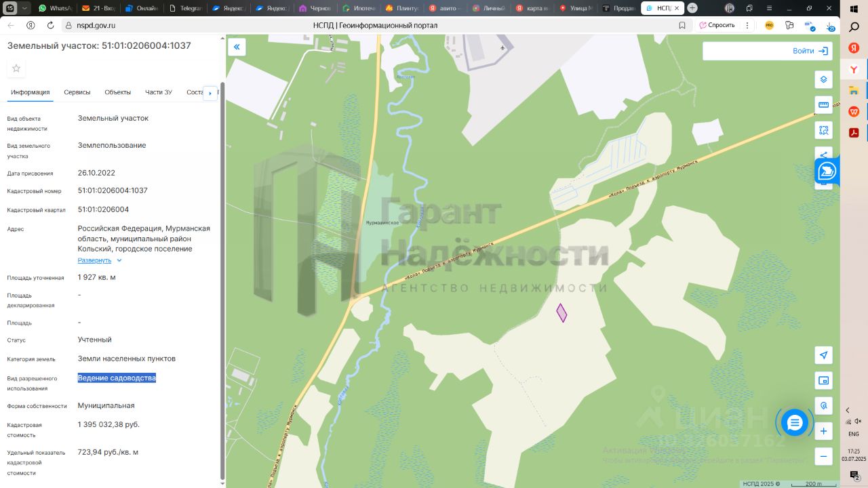Zoom out on the map
Viewport: 868px width, 488px height.
[823, 456]
